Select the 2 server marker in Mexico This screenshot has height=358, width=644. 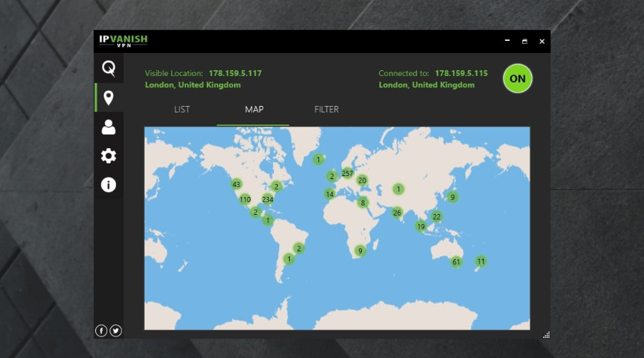click(255, 212)
